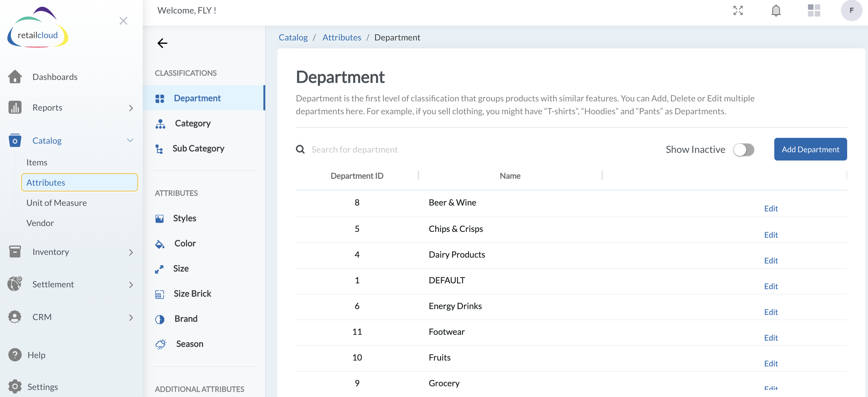Viewport: 868px width, 397px height.
Task: Click the Dashboards label
Action: [x=55, y=77]
